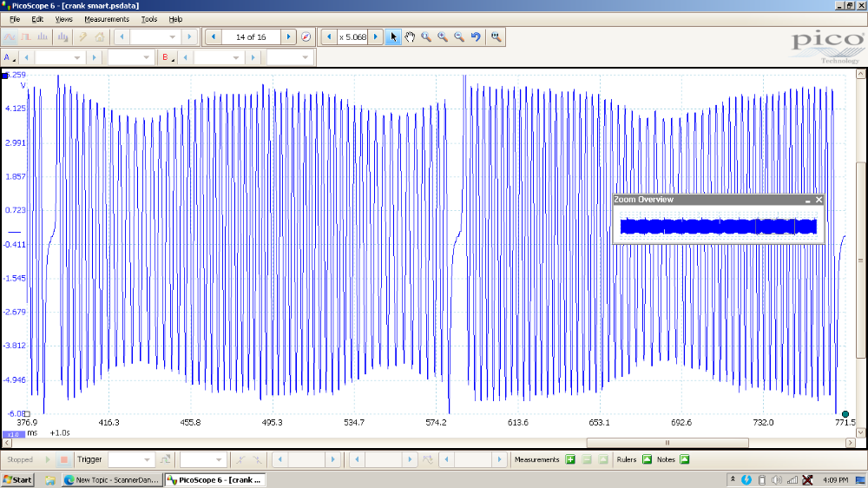Select the arrow pointer selection tool
This screenshot has height=488, width=868.
[x=393, y=37]
